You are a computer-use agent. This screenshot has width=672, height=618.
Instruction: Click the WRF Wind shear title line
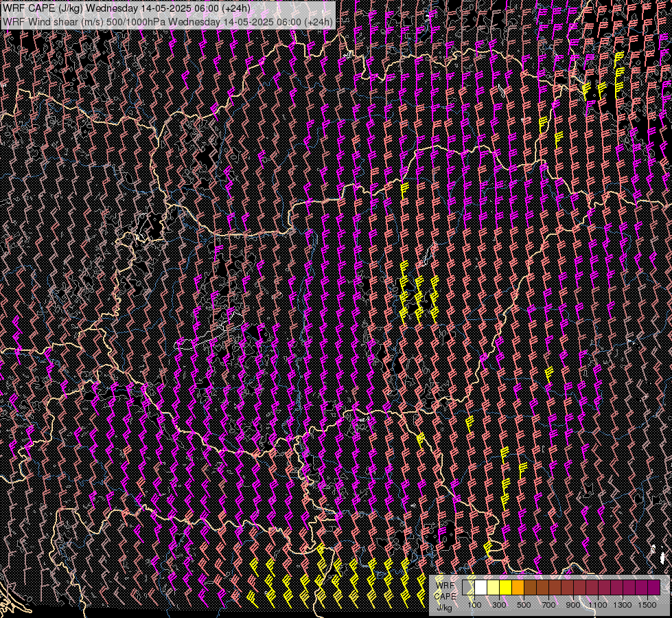click(167, 22)
